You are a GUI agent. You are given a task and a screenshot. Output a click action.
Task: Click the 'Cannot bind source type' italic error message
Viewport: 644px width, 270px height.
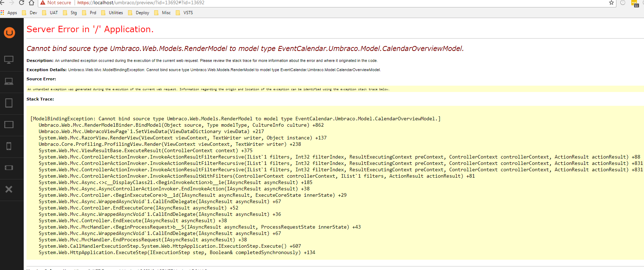coord(245,48)
